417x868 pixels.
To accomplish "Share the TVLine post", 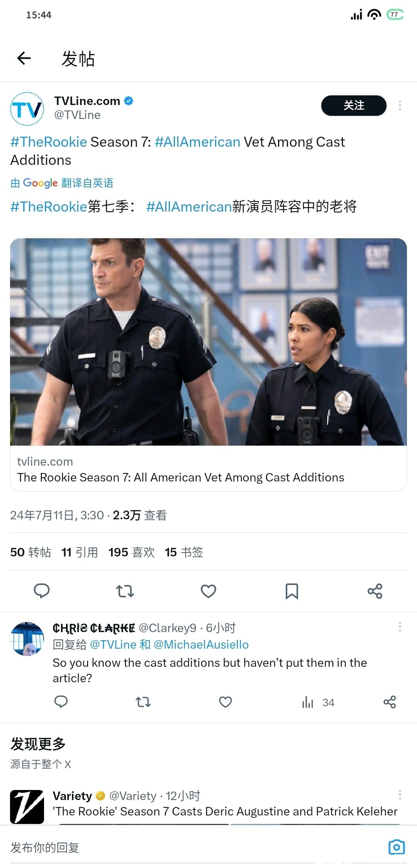I will pyautogui.click(x=375, y=591).
